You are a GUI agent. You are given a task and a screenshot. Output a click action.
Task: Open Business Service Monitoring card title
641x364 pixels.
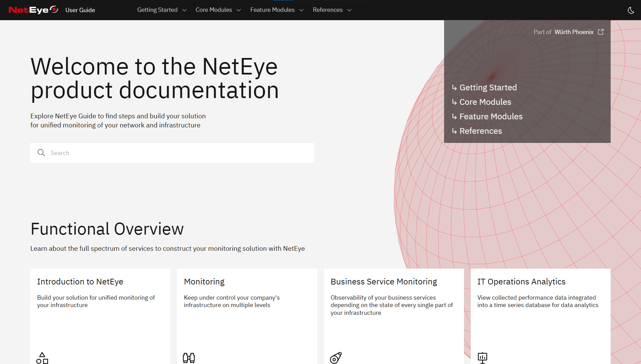pos(384,282)
